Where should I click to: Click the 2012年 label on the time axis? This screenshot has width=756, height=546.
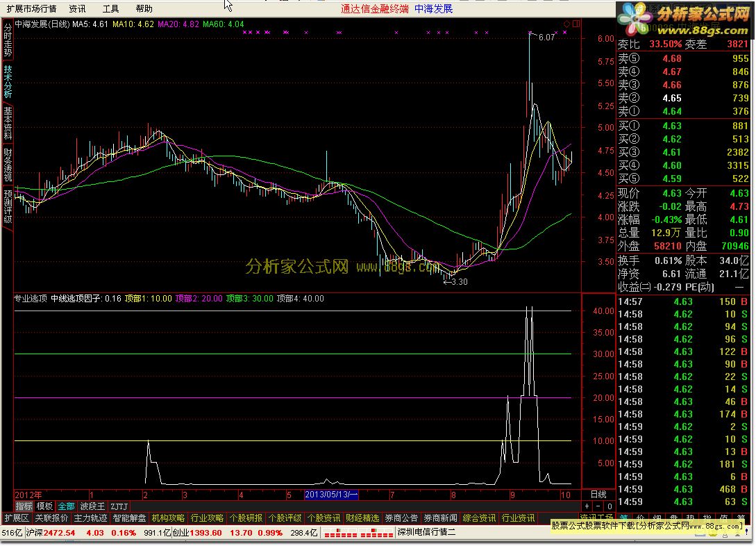click(x=28, y=495)
